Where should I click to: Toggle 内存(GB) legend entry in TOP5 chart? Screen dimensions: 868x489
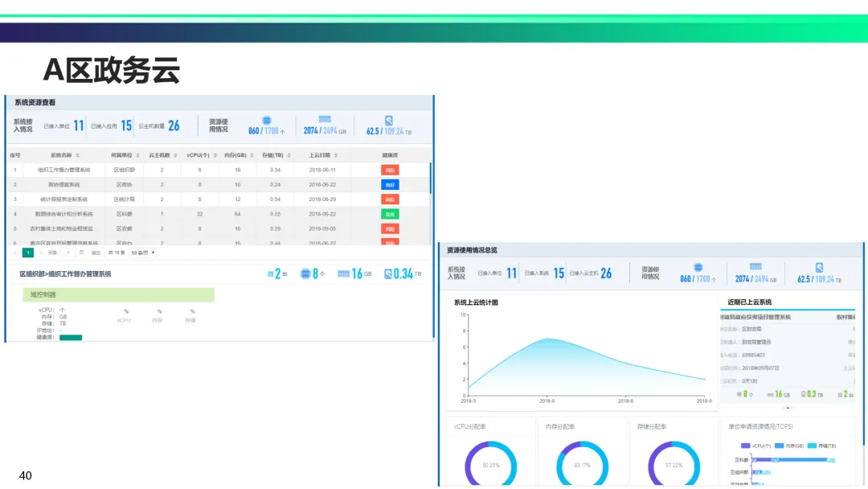[x=789, y=446]
